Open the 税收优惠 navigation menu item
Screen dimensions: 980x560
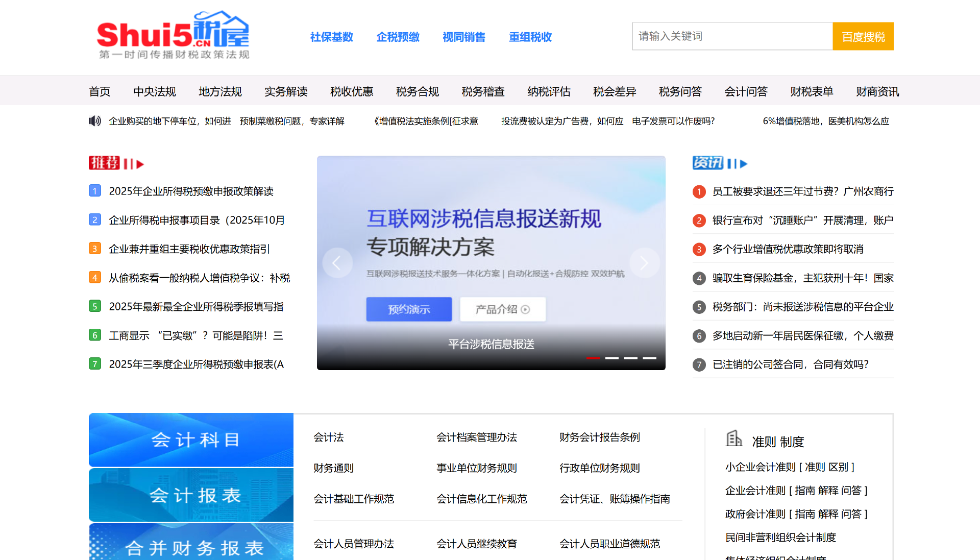pyautogui.click(x=352, y=91)
